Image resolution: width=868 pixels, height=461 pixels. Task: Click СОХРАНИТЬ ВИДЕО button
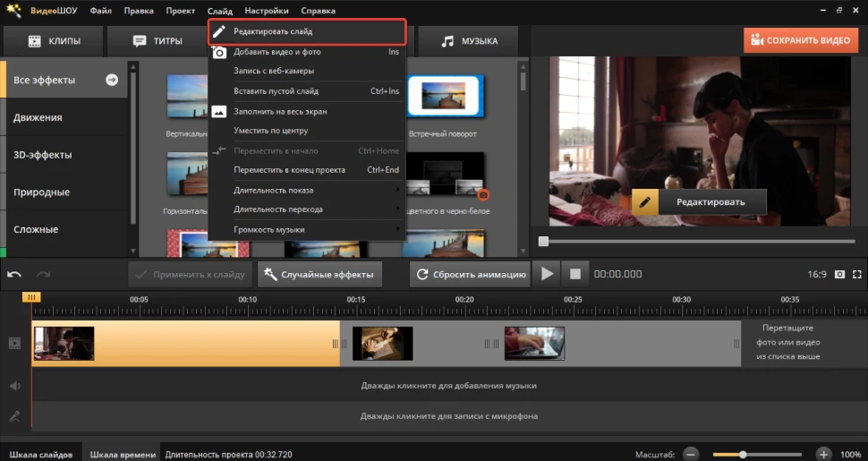801,40
